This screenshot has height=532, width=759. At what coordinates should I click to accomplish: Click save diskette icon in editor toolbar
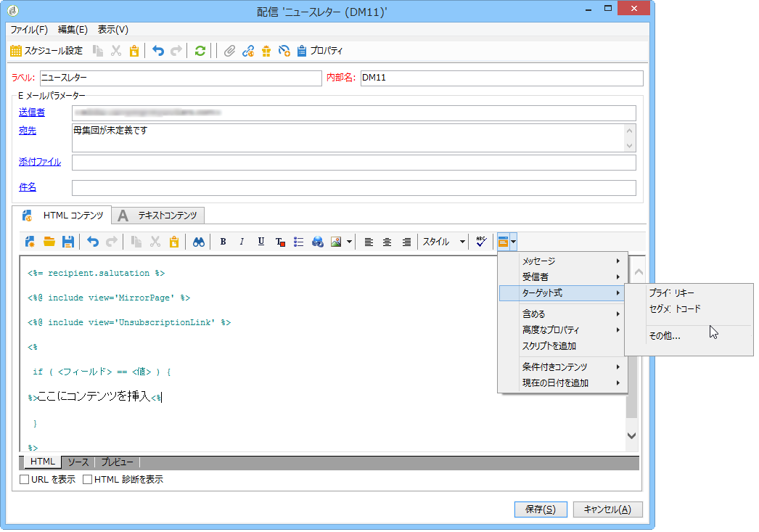[x=67, y=242]
